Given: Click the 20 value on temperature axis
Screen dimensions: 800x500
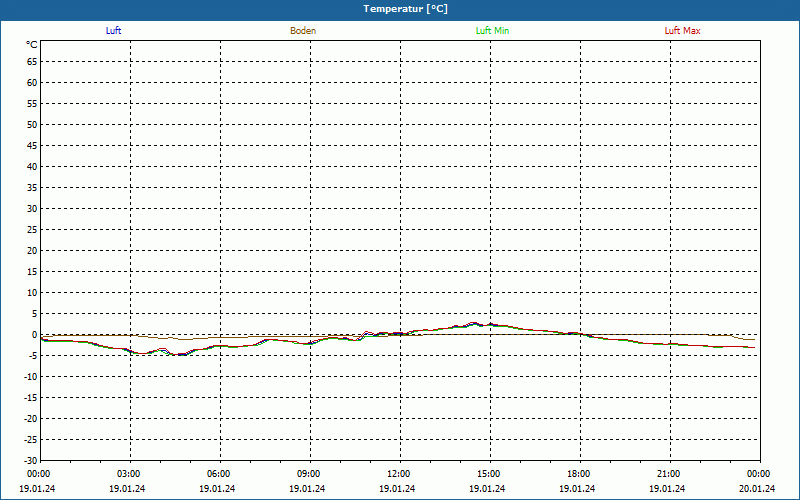Looking at the screenshot, I should (x=32, y=251).
